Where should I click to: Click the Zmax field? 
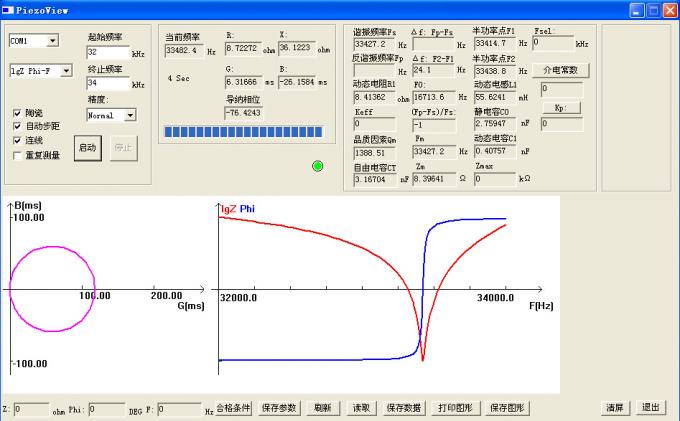pyautogui.click(x=494, y=179)
